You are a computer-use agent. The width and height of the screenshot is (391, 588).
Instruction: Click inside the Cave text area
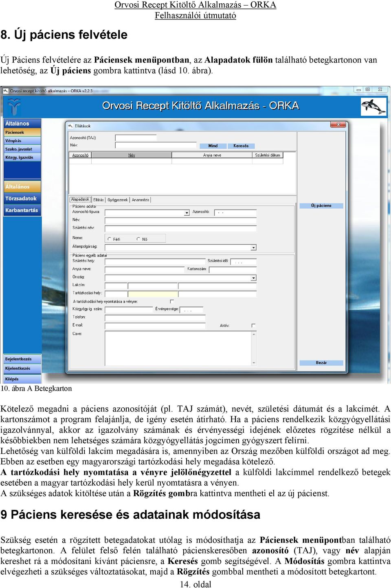(x=178, y=348)
